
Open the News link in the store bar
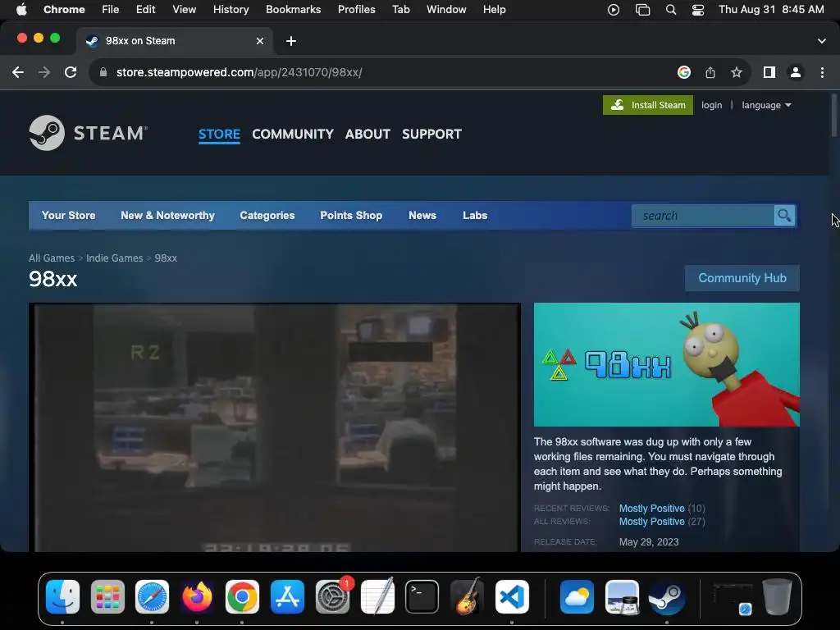[x=422, y=216]
